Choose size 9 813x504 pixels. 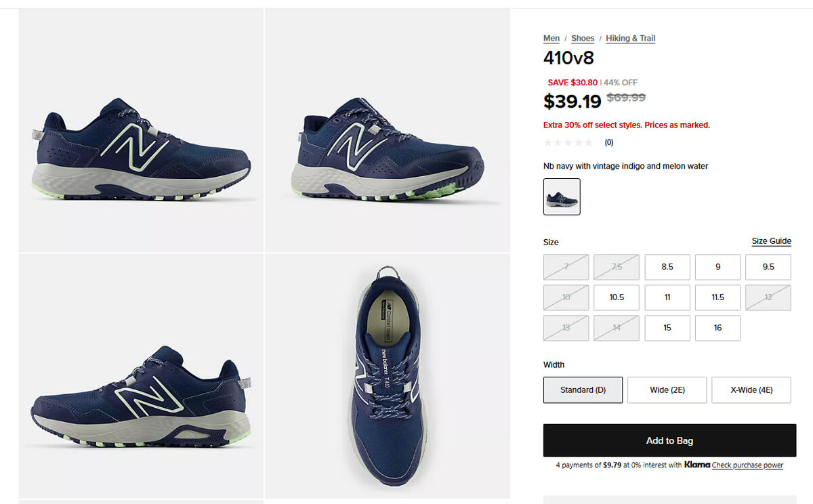click(x=718, y=267)
